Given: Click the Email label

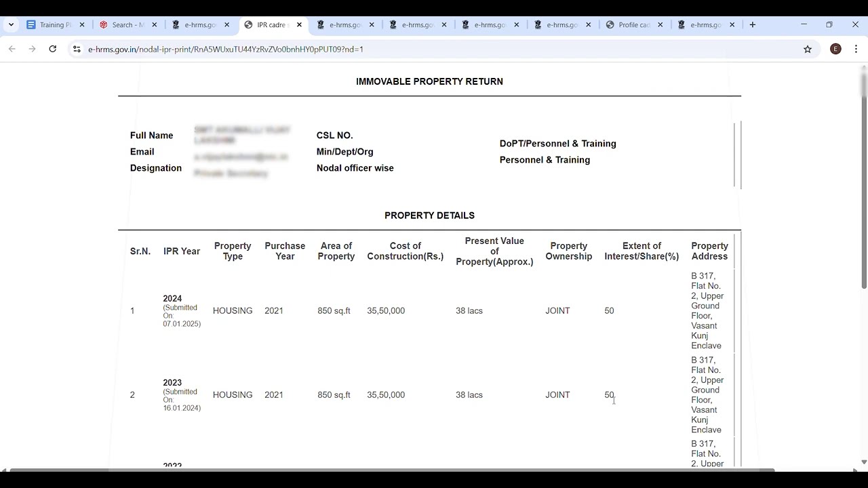Looking at the screenshot, I should coord(142,152).
